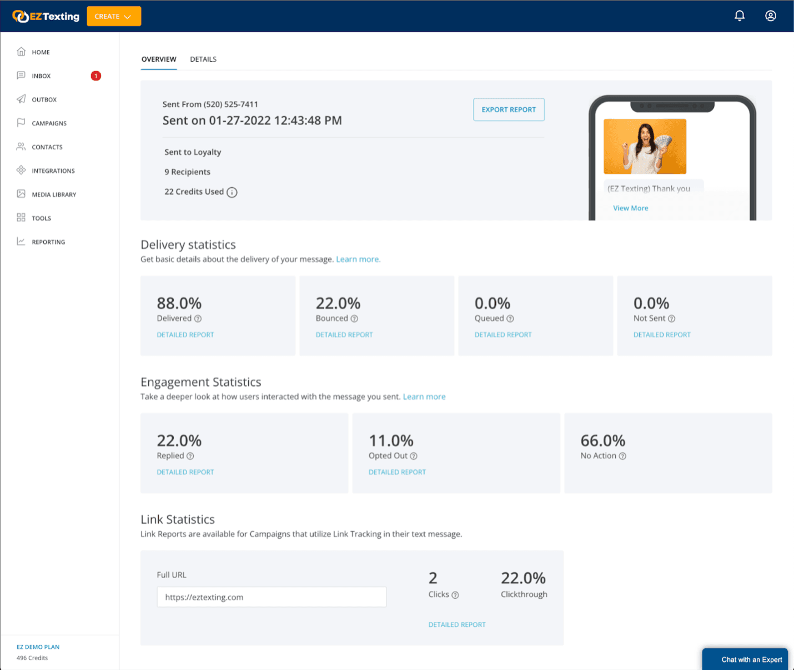794x672 pixels.
Task: Click the Home icon in sidebar
Action: pyautogui.click(x=21, y=52)
